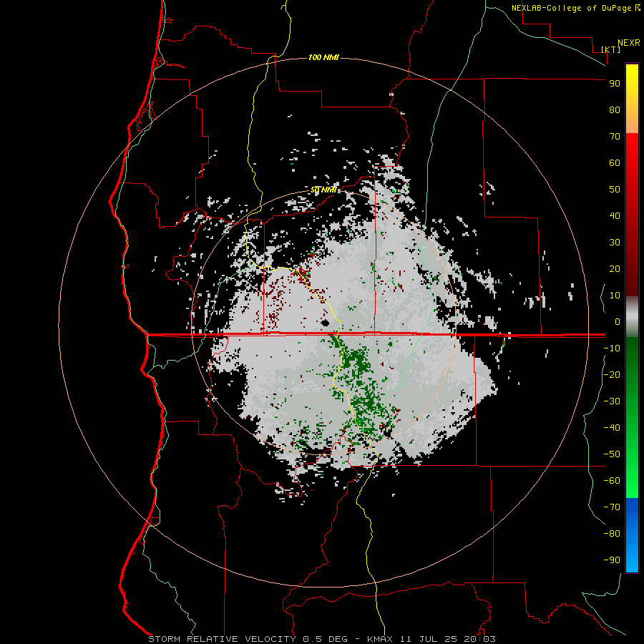Click the -60 value on the velocity scale
Viewport: 644px width, 644px height.
[612, 481]
